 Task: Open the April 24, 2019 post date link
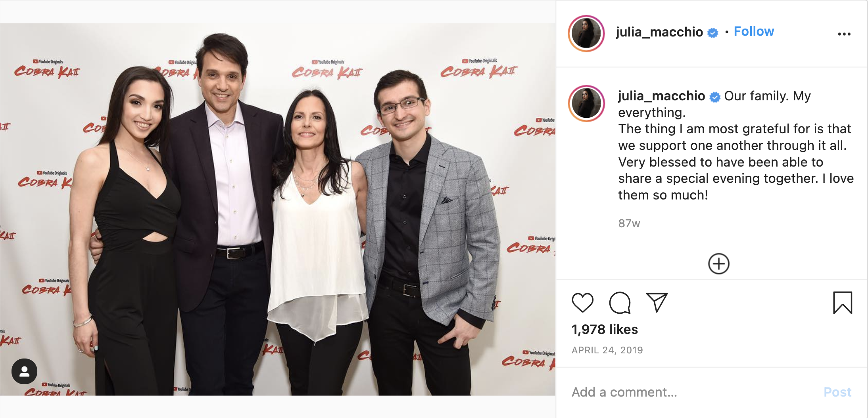607,350
